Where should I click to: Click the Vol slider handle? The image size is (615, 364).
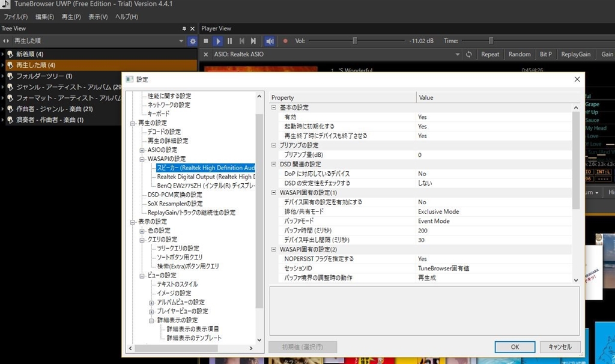[x=355, y=41]
